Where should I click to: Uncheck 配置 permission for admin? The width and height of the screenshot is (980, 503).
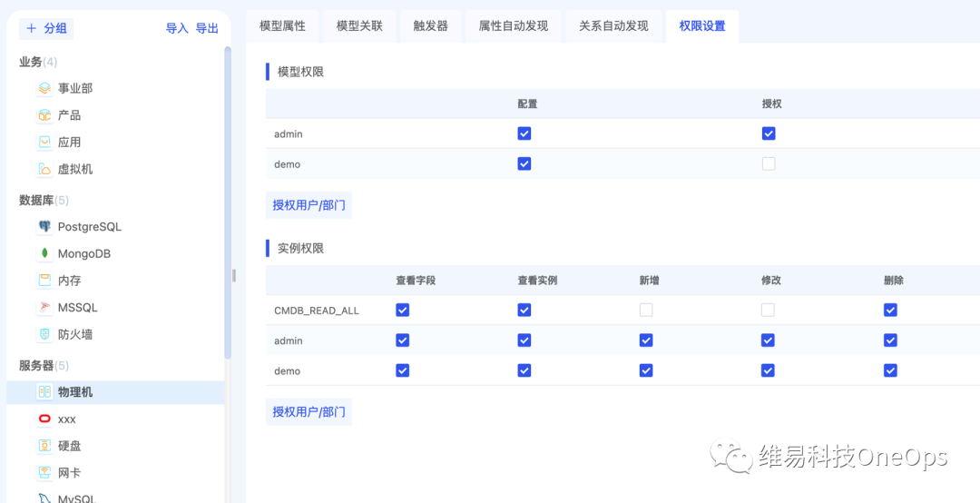[524, 133]
